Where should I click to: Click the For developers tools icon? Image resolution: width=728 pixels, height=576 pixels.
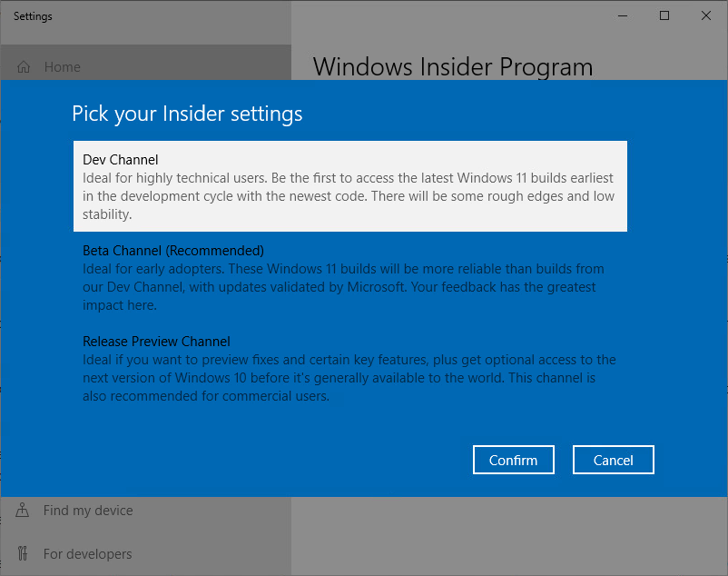[x=23, y=553]
